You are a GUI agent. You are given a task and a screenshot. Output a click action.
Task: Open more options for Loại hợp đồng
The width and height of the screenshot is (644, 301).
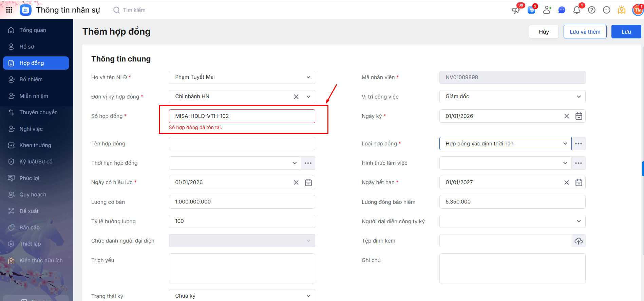pyautogui.click(x=579, y=144)
